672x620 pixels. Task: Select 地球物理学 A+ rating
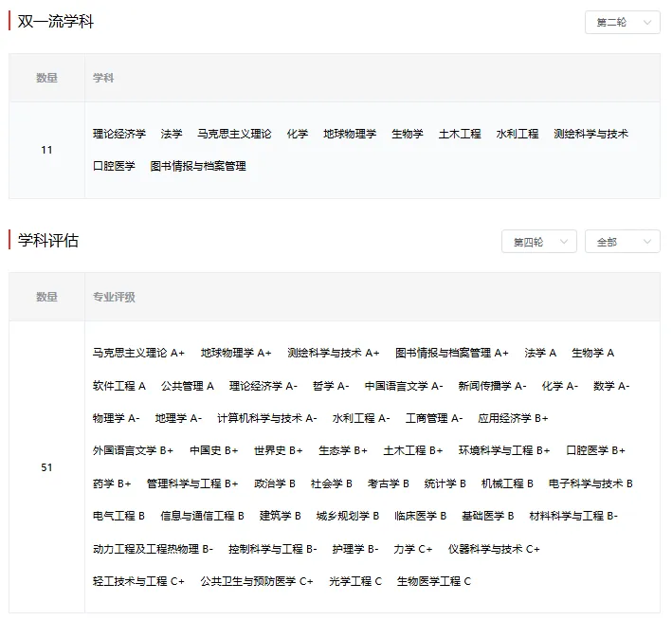point(236,353)
